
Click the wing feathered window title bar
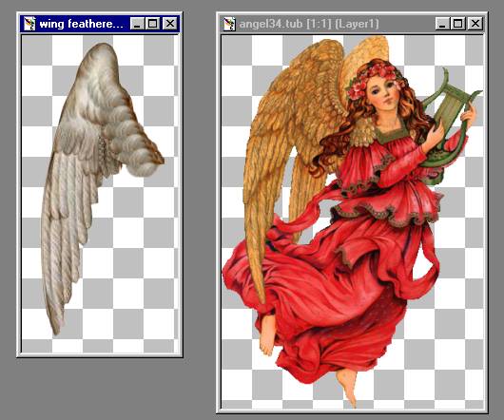coord(81,24)
